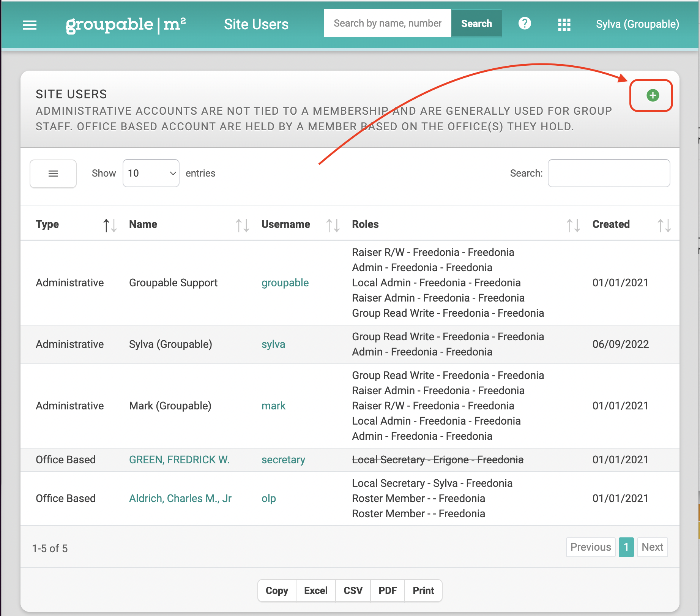Sort table by Type column
Viewport: 700px width, 616px height.
click(x=110, y=225)
